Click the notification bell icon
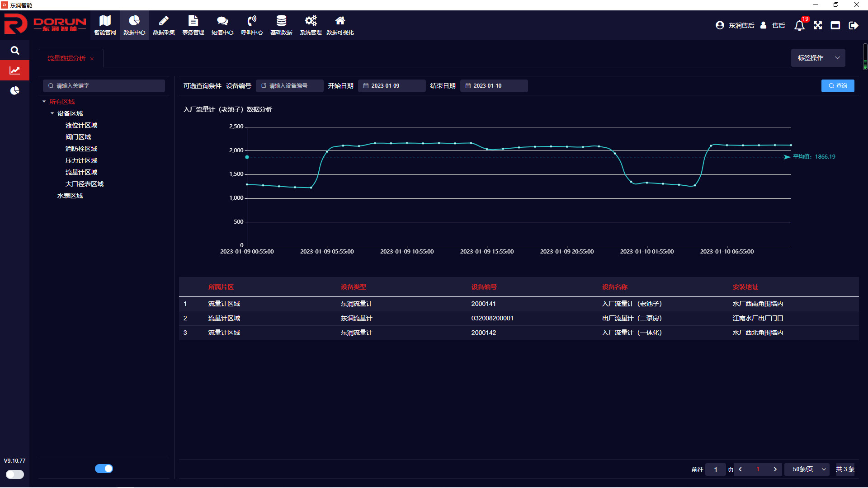 tap(799, 25)
